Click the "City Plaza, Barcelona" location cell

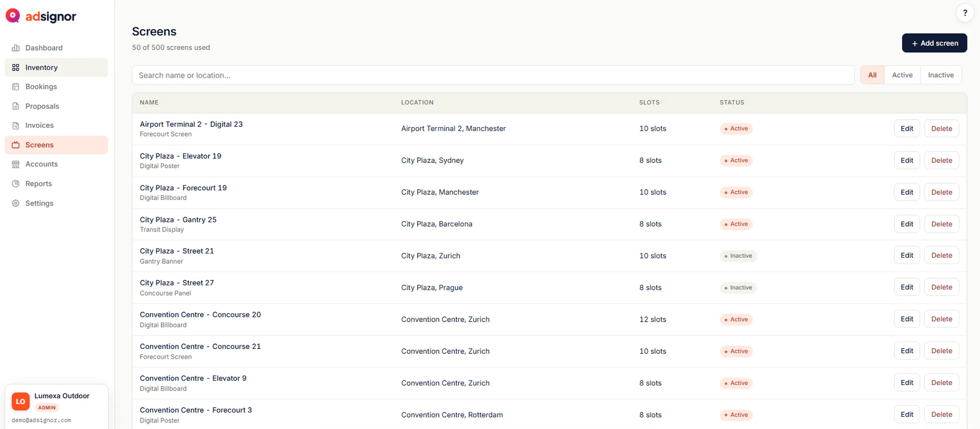click(437, 224)
